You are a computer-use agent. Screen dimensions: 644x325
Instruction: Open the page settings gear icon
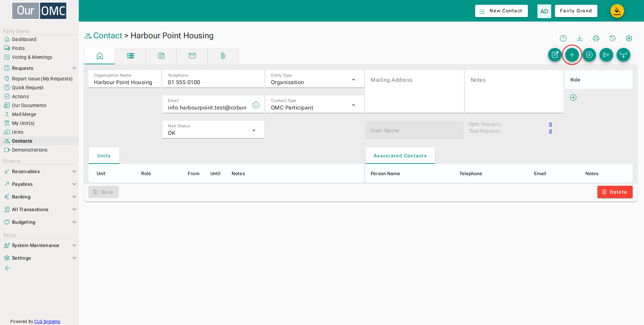click(629, 38)
